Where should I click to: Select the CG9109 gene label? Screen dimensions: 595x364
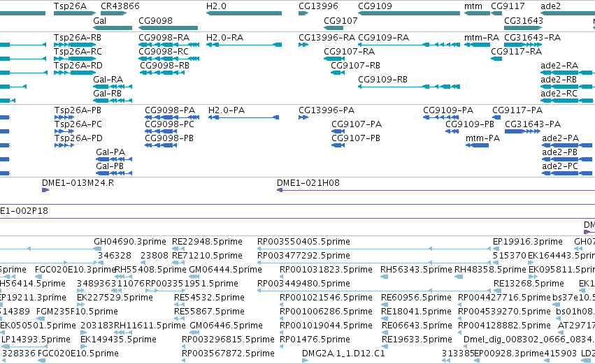pos(375,6)
